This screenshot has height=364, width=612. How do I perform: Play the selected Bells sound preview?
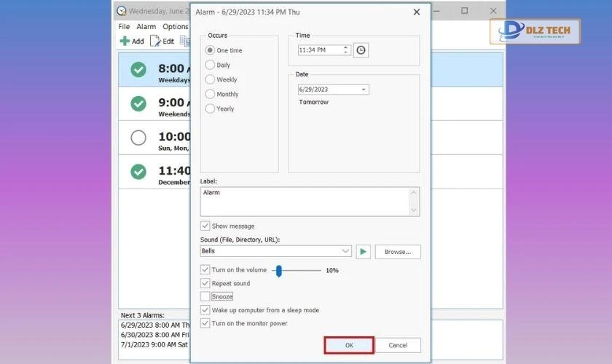tap(363, 251)
